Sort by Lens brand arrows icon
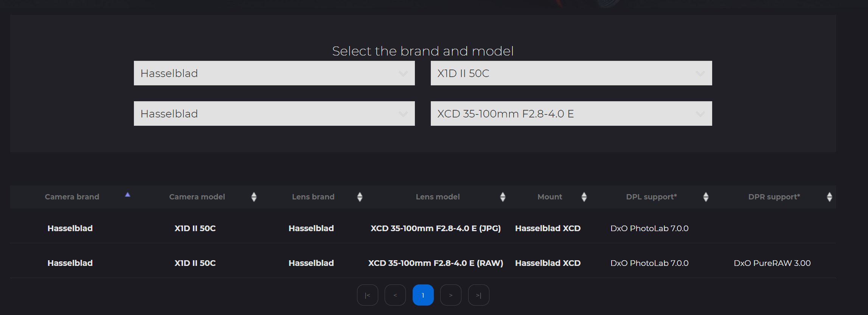Screen dimensions: 868x315 point(360,197)
